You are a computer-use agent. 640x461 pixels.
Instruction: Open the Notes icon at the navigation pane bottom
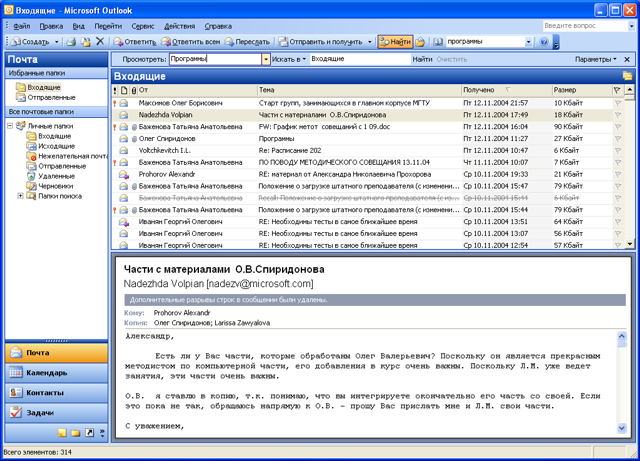62,433
